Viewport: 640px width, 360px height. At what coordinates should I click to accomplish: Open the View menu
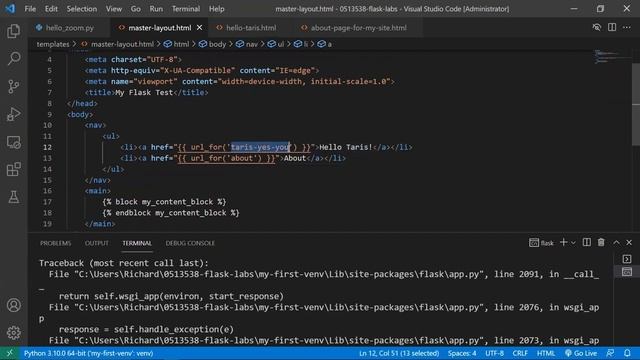point(113,9)
